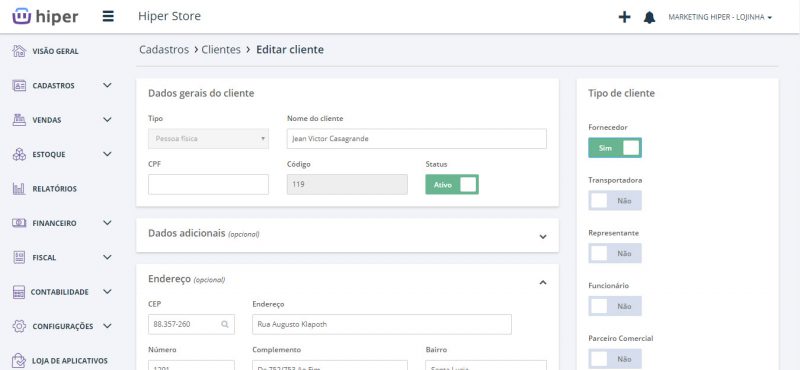Click the CEP search magnifier icon

[x=225, y=324]
